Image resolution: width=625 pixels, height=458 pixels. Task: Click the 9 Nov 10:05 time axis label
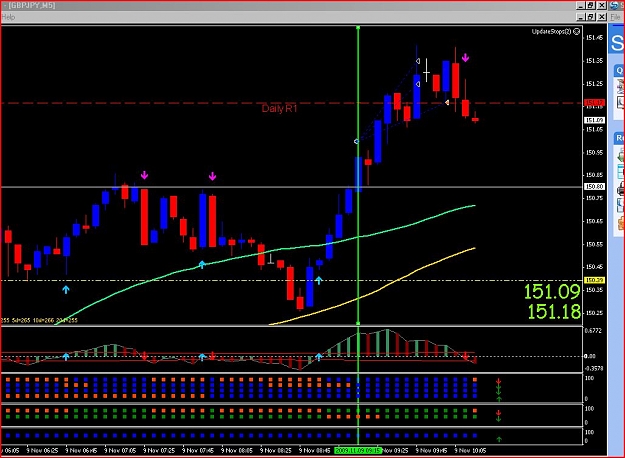(x=470, y=450)
